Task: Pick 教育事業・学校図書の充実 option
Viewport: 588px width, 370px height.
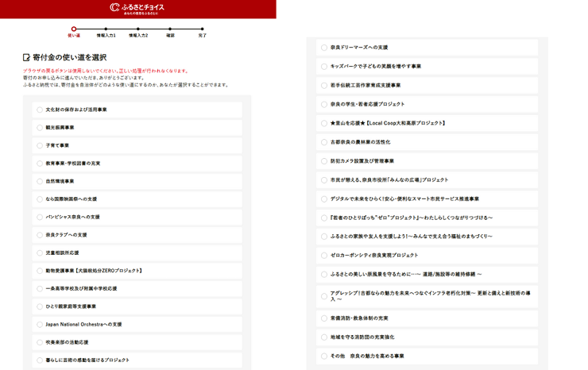Action: pos(40,164)
